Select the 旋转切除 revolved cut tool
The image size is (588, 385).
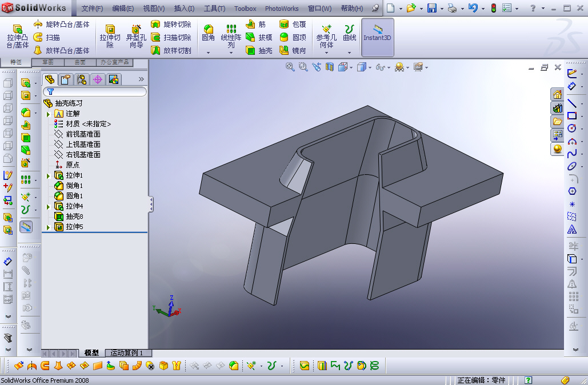[171, 25]
